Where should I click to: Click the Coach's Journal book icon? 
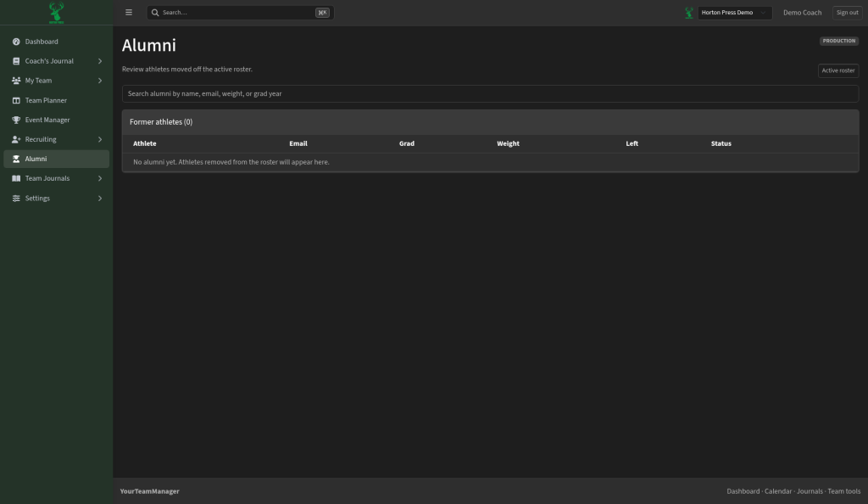16,61
